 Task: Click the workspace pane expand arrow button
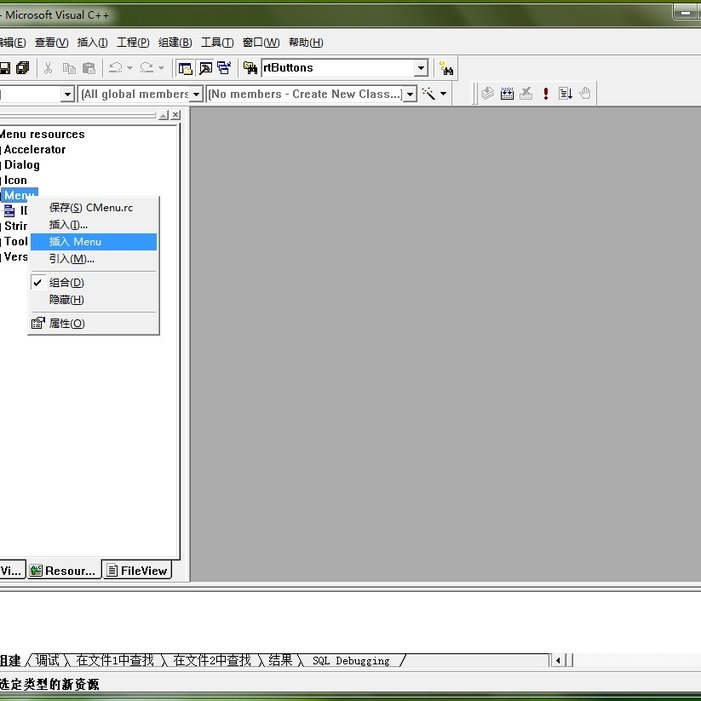pyautogui.click(x=164, y=115)
